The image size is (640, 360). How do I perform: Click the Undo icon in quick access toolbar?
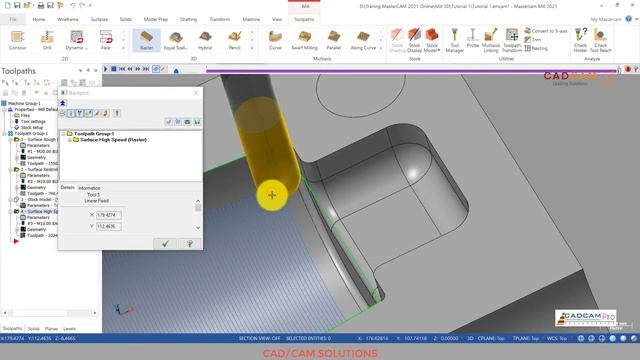pyautogui.click(x=73, y=6)
